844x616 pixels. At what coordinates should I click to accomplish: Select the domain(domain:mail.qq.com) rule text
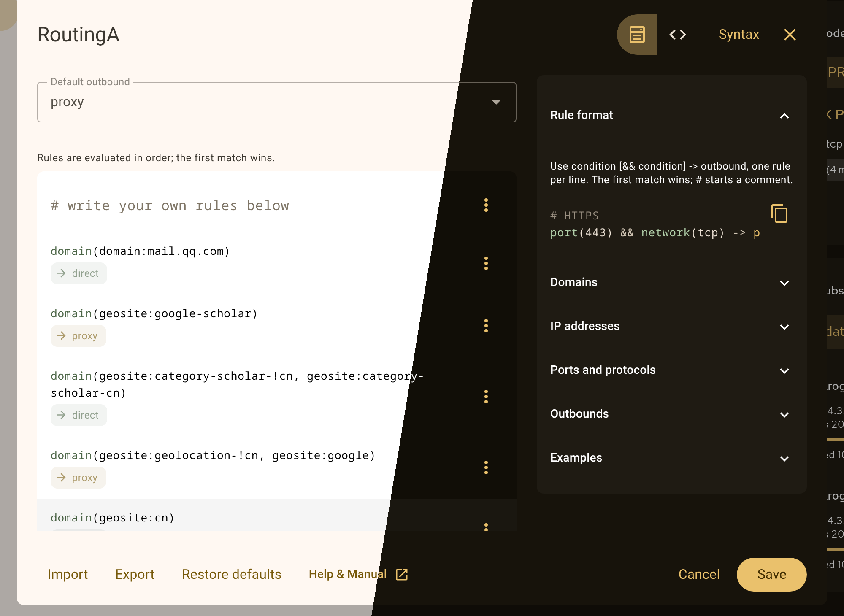click(141, 251)
